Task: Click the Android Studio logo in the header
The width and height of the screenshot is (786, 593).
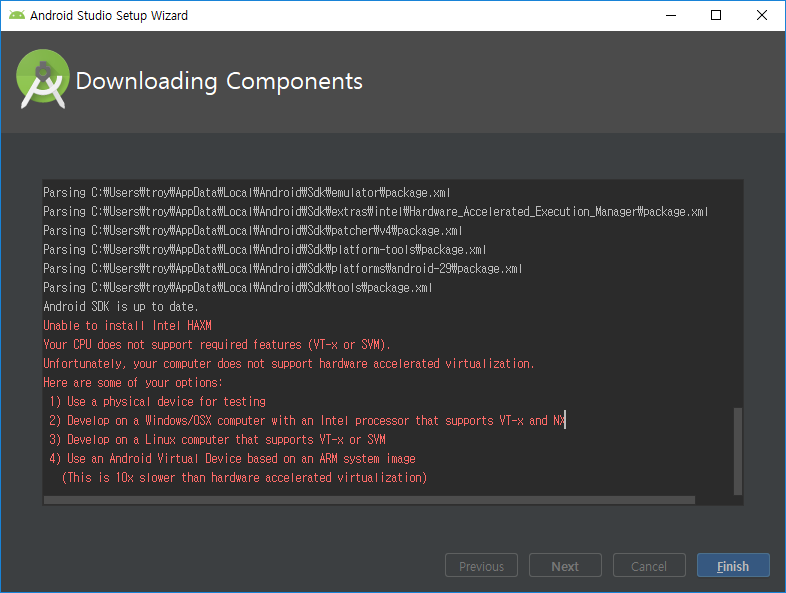Action: 43,79
